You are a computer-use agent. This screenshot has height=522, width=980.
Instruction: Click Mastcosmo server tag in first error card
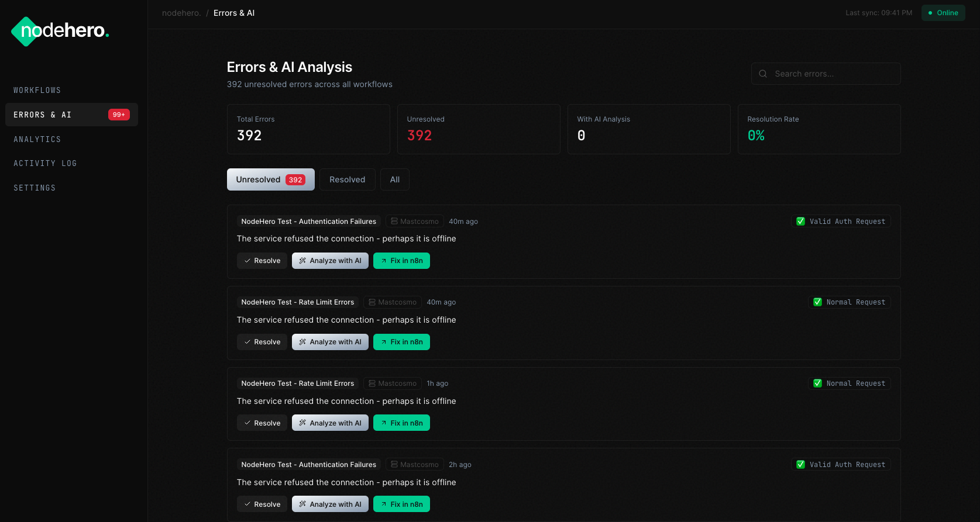[x=415, y=222]
